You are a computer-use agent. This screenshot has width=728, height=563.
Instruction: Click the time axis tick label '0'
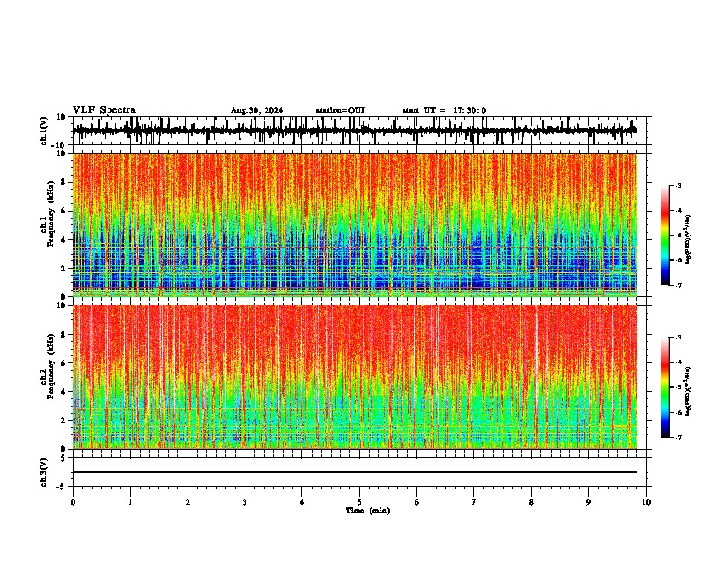(x=73, y=502)
